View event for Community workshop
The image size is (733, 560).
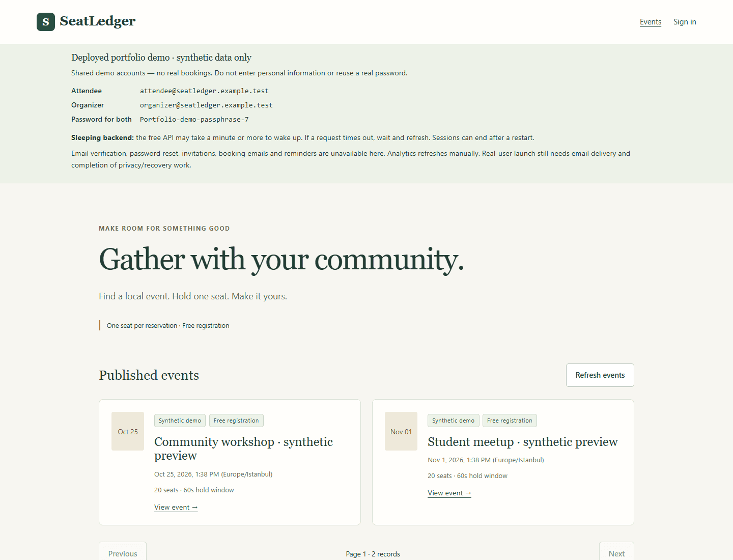(176, 508)
